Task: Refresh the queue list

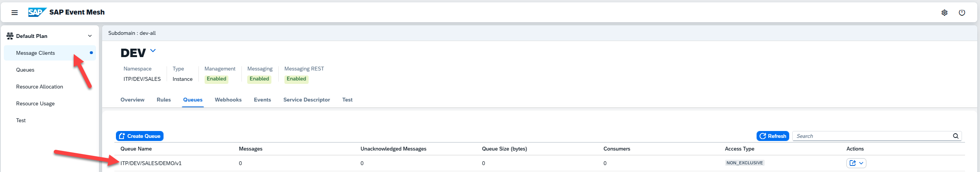Action: pos(772,136)
